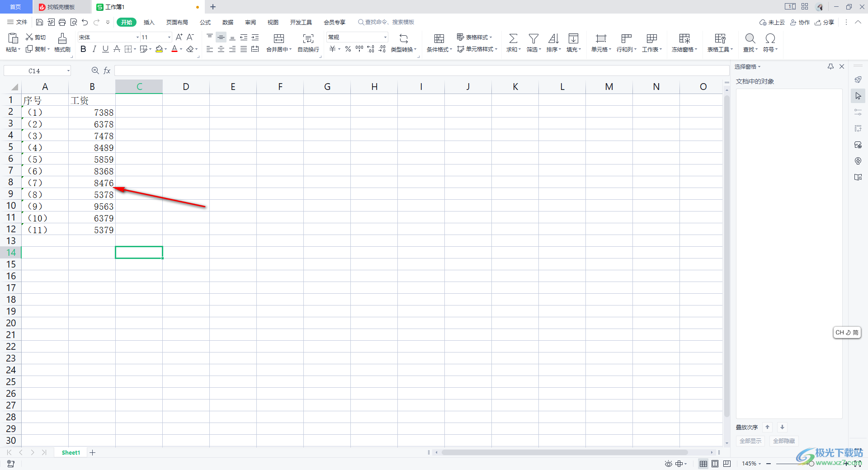868x470 pixels.
Task: Expand the Name Box dropdown arrow
Action: click(68, 70)
